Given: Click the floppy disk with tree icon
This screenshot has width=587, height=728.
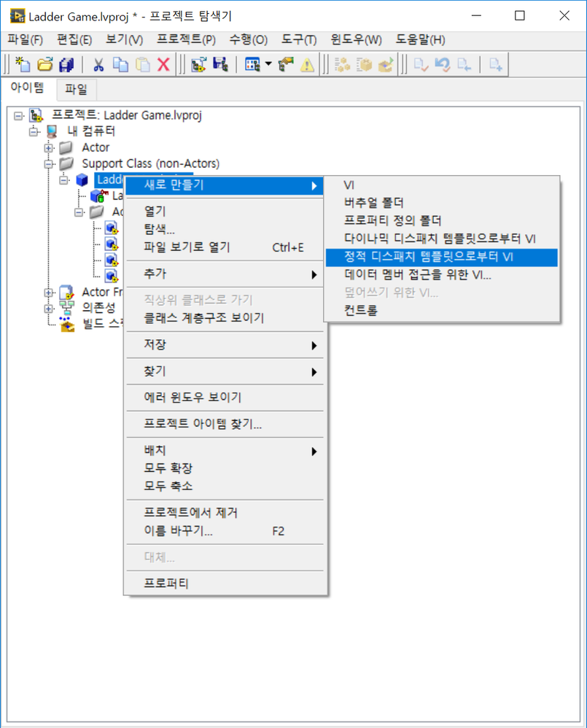Looking at the screenshot, I should (220, 64).
